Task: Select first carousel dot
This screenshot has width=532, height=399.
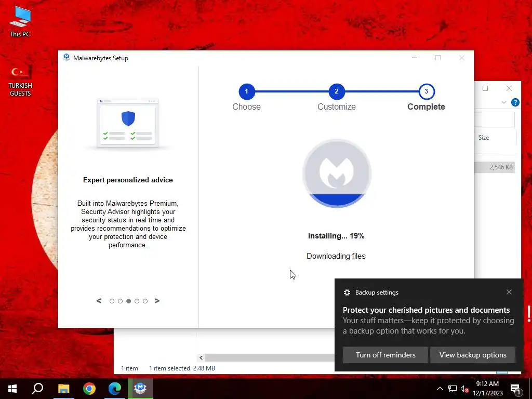Action: [x=112, y=301]
